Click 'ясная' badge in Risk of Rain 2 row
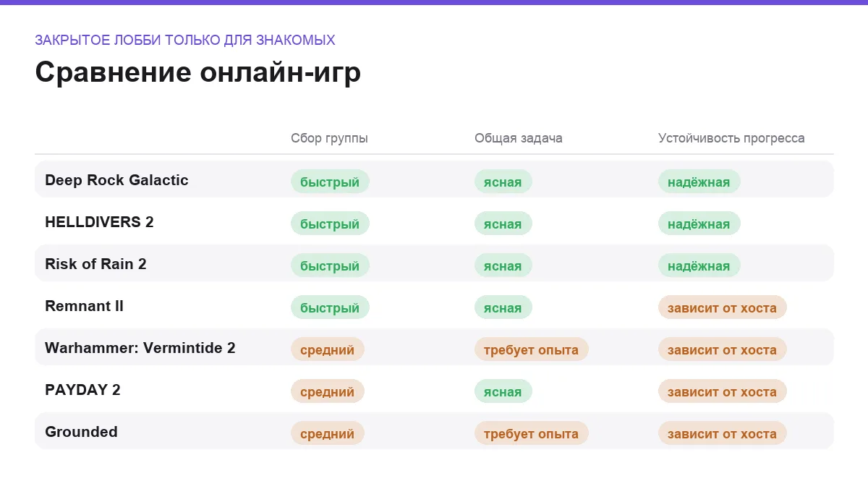 503,265
